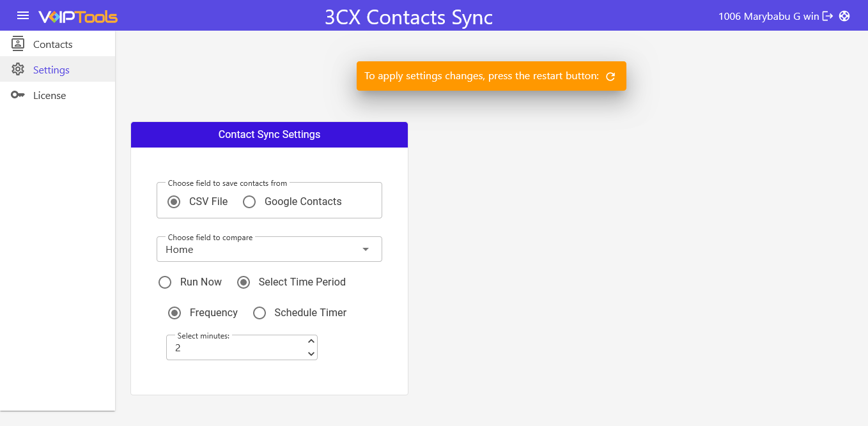Click the Settings gear icon in sidebar
Screen dimensions: 868x426
coord(19,69)
